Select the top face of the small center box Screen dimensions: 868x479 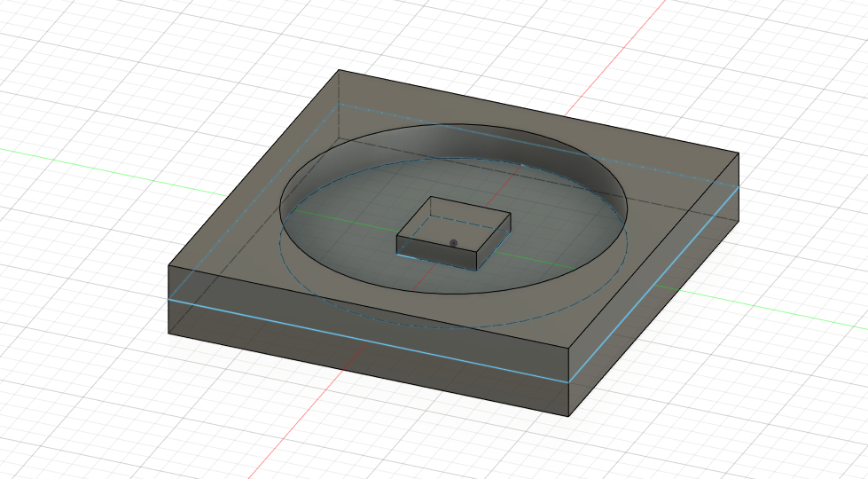(x=453, y=224)
